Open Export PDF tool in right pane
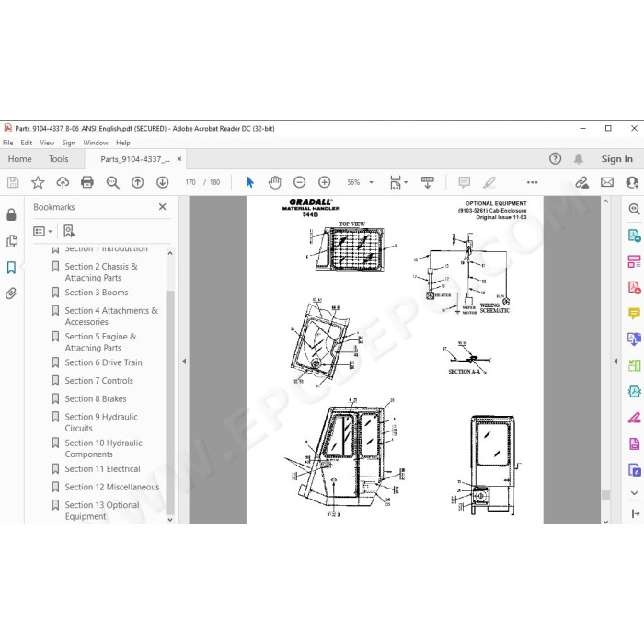Image resolution: width=644 pixels, height=644 pixels. pyautogui.click(x=634, y=236)
